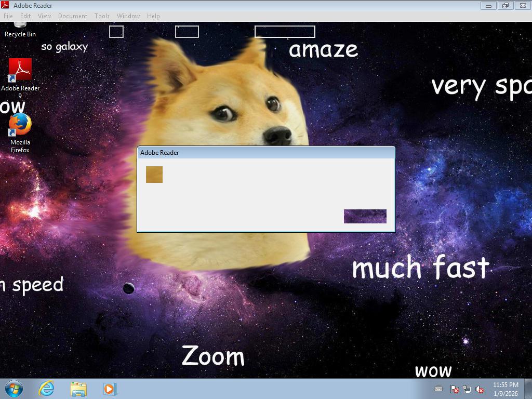Viewport: 532px width, 399px height.
Task: Open the View menu
Action: [44, 16]
